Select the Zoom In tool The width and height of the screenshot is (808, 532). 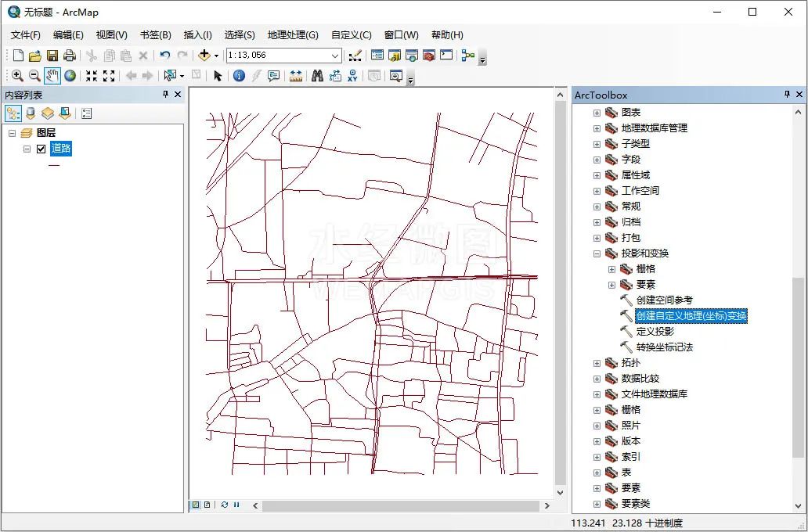coord(16,75)
